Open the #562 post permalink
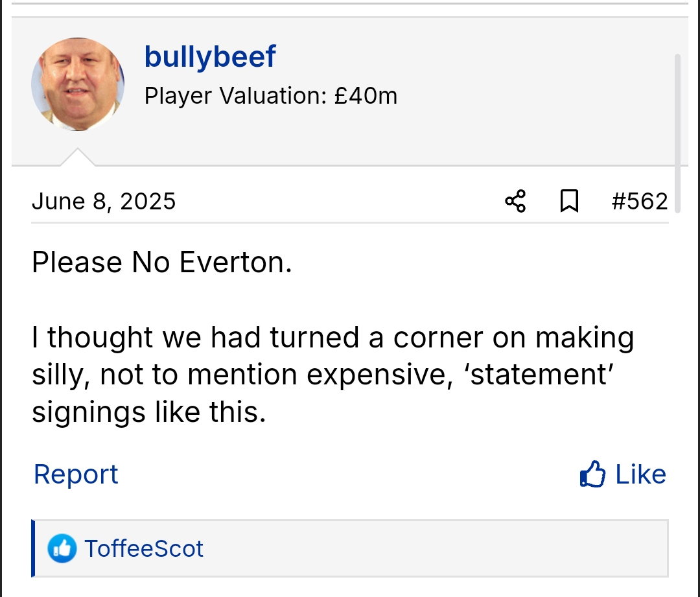The width and height of the screenshot is (700, 597). 639,202
